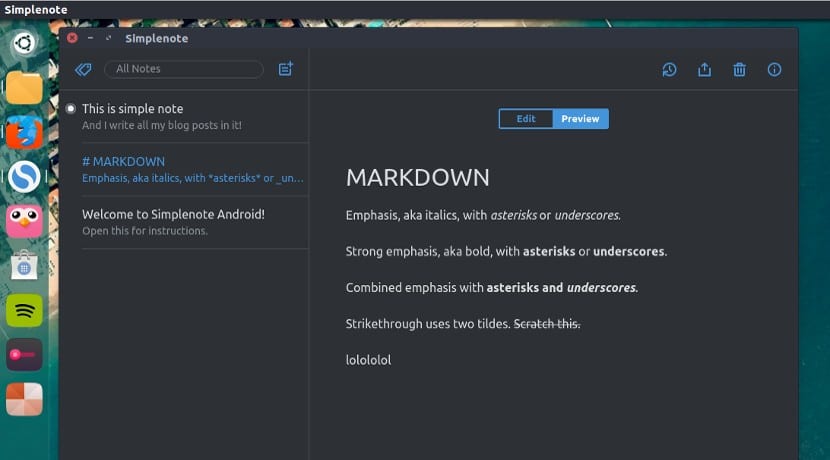Open the Files folder dock icon
This screenshot has height=460, width=830.
click(x=24, y=87)
